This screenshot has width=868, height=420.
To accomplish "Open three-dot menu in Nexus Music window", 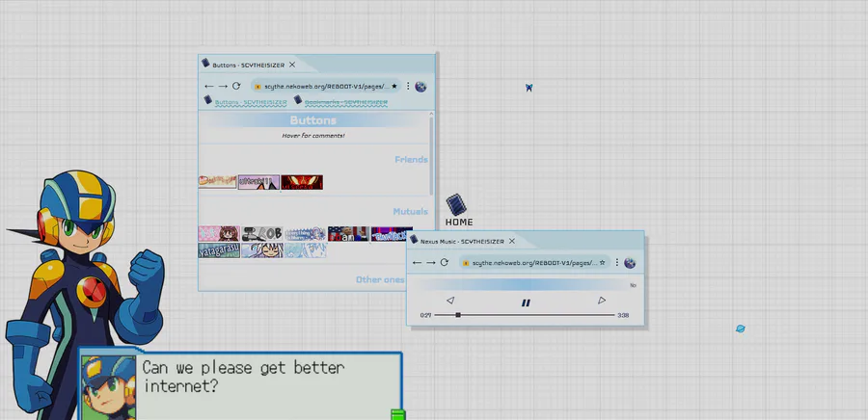I will [x=616, y=262].
